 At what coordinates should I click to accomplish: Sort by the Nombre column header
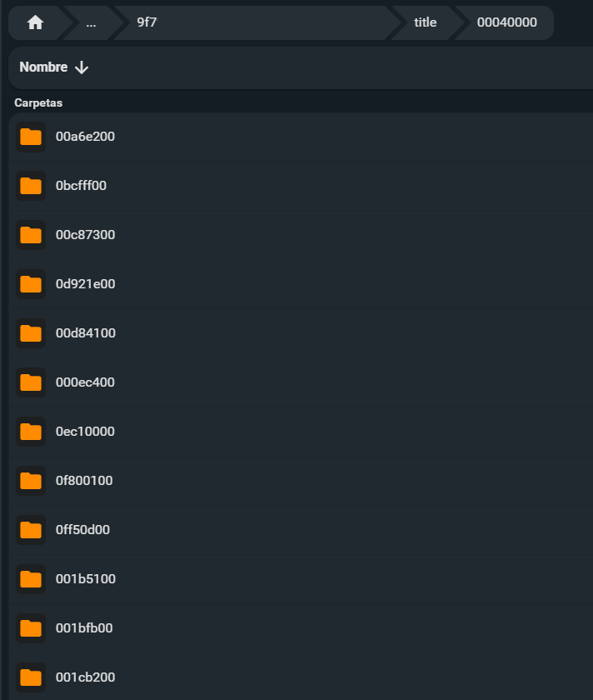point(43,67)
